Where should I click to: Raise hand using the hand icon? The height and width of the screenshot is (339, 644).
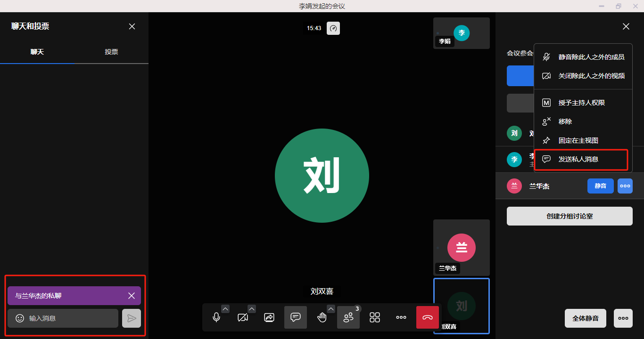tap(322, 317)
